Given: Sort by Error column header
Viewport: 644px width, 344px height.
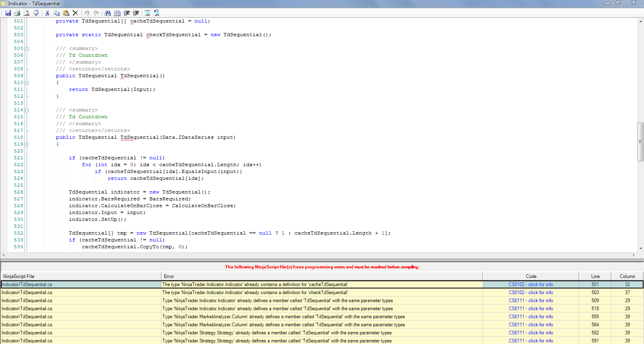Looking at the screenshot, I should tap(322, 276).
